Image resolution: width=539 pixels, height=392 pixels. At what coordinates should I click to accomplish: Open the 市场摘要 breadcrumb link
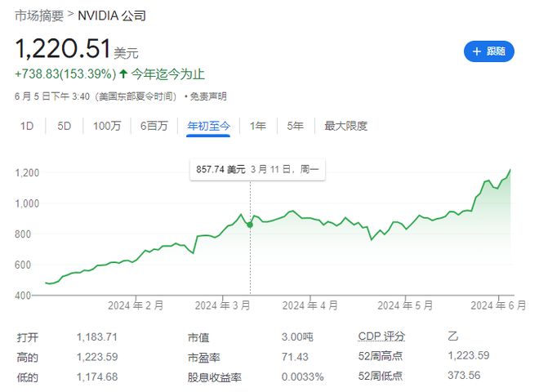pyautogui.click(x=39, y=16)
